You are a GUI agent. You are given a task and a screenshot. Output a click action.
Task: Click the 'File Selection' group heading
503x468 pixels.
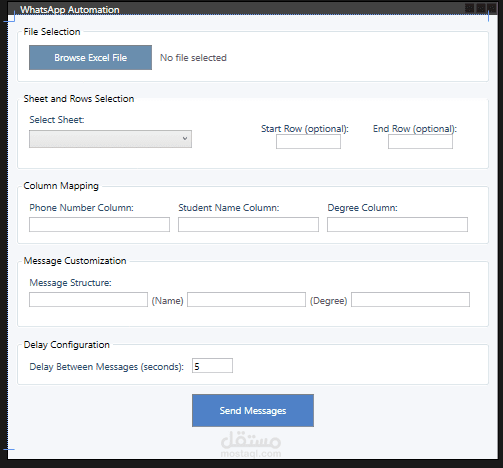pos(52,32)
